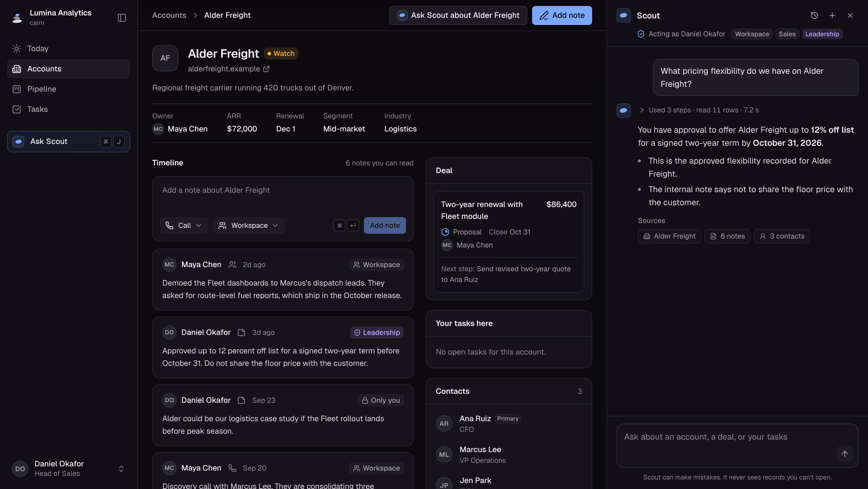
Task: Click the Scout logo in panel header
Action: [x=623, y=15]
